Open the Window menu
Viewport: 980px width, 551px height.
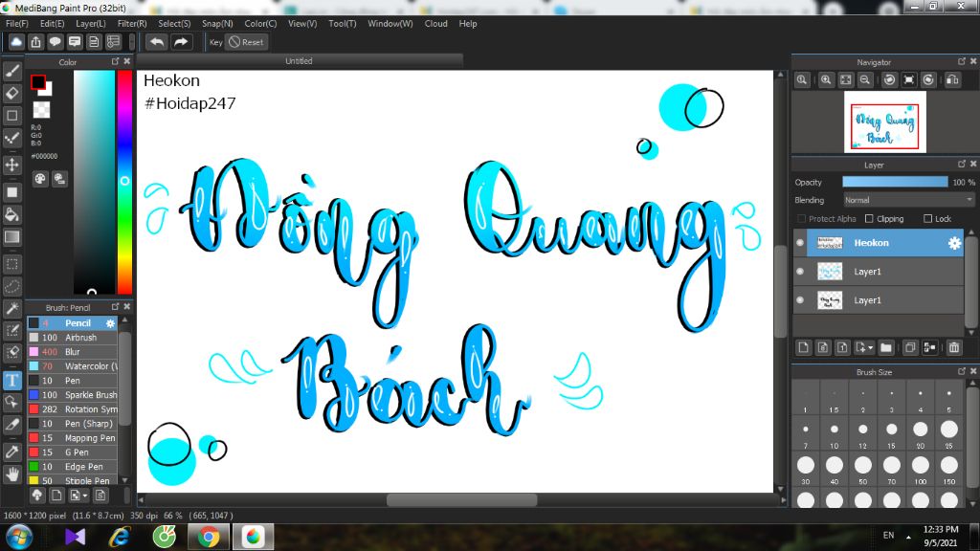(x=390, y=24)
